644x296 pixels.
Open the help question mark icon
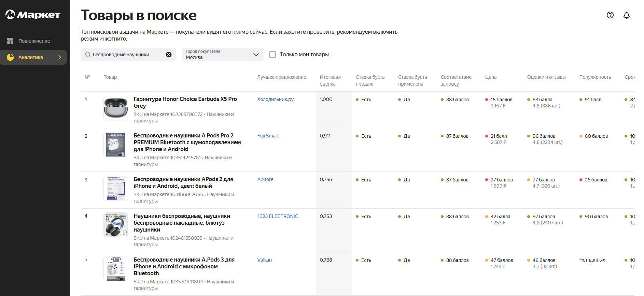pos(610,15)
